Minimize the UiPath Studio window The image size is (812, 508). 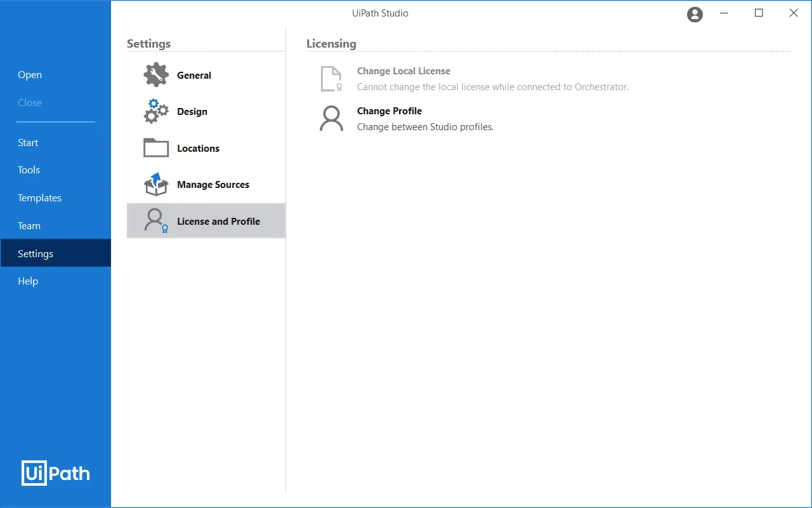tap(724, 13)
